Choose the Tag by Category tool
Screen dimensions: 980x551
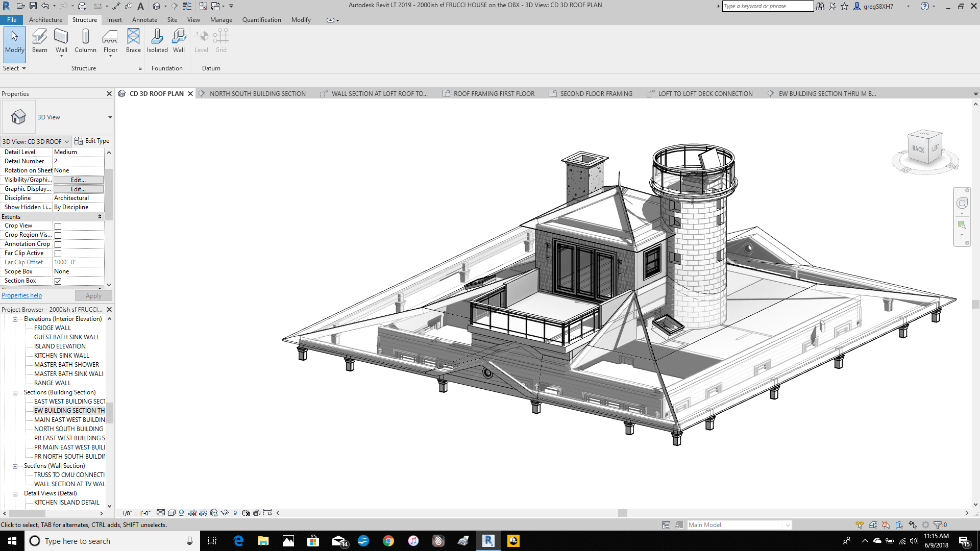pyautogui.click(x=129, y=6)
